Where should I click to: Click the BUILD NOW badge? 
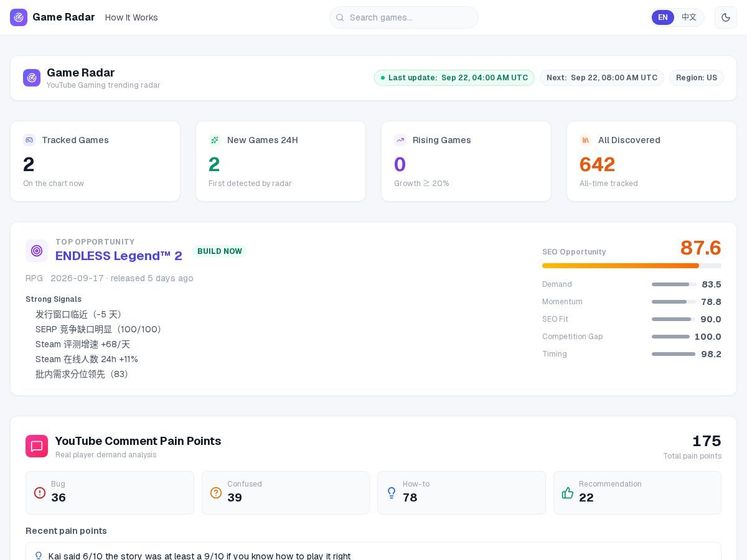pos(220,251)
